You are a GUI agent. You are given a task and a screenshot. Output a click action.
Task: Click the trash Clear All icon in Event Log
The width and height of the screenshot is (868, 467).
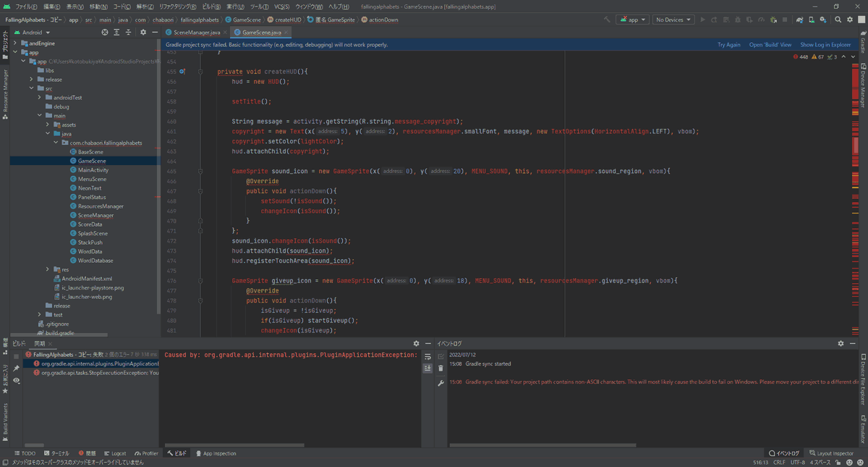pos(441,369)
